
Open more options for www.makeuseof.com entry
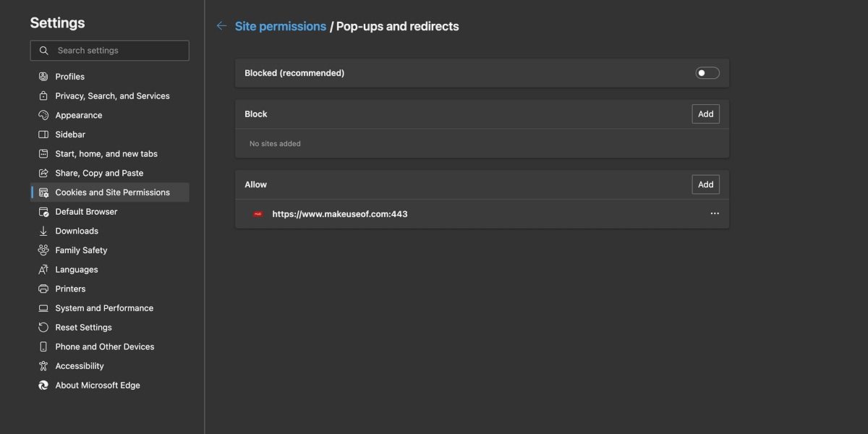715,213
